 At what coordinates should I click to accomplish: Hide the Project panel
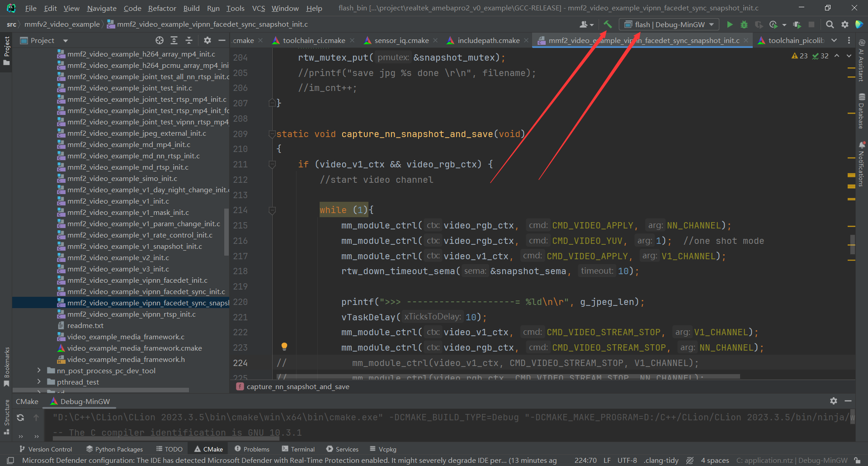click(222, 40)
